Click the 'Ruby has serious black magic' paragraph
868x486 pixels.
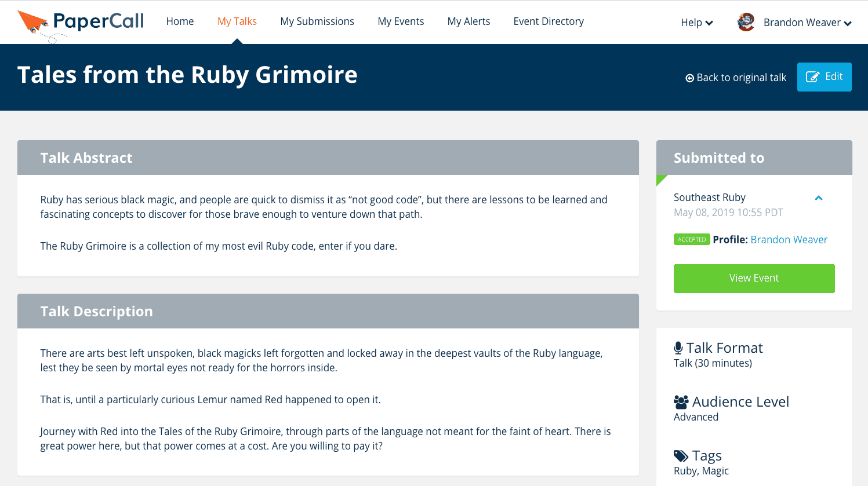pyautogui.click(x=324, y=207)
